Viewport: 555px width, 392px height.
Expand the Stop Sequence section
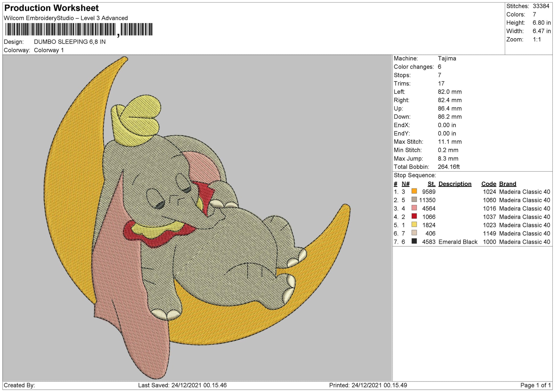click(x=415, y=175)
